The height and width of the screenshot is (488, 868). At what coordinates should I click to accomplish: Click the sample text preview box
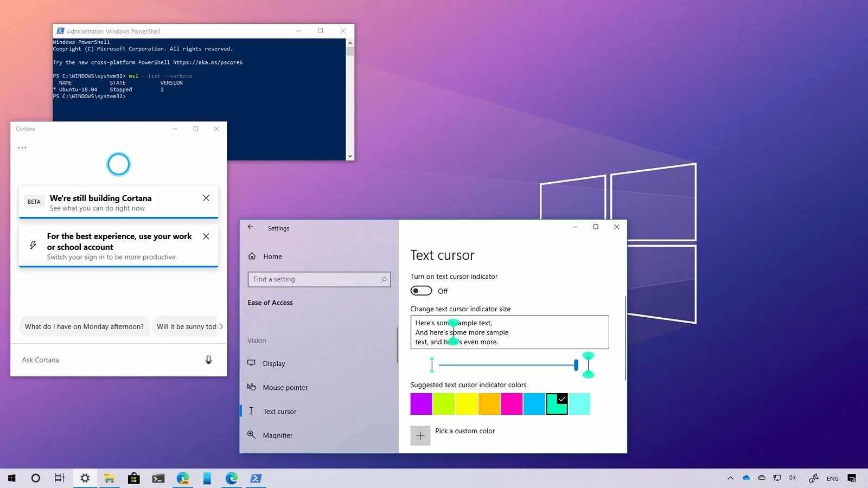point(509,332)
